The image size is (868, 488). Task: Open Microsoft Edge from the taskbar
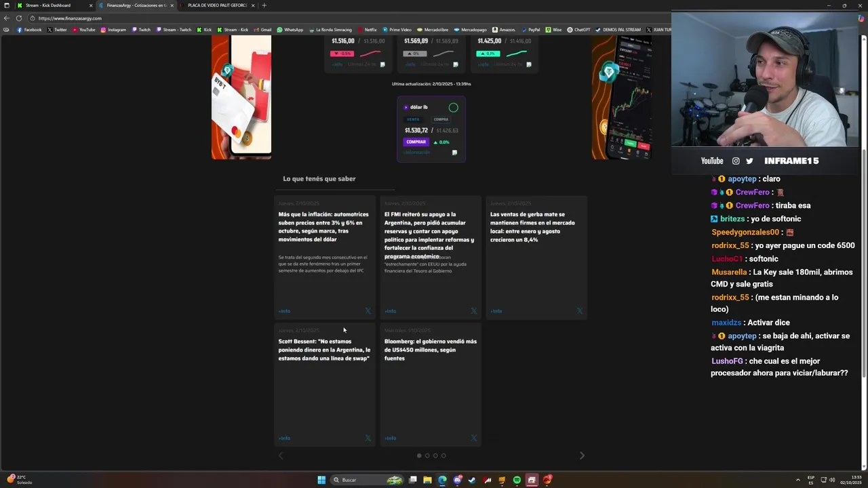442,480
